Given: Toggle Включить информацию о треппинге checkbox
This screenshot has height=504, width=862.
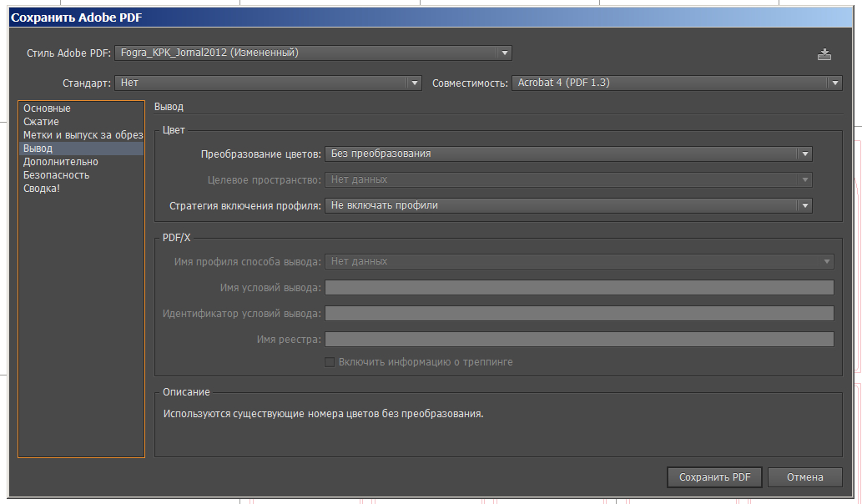Looking at the screenshot, I should [330, 362].
